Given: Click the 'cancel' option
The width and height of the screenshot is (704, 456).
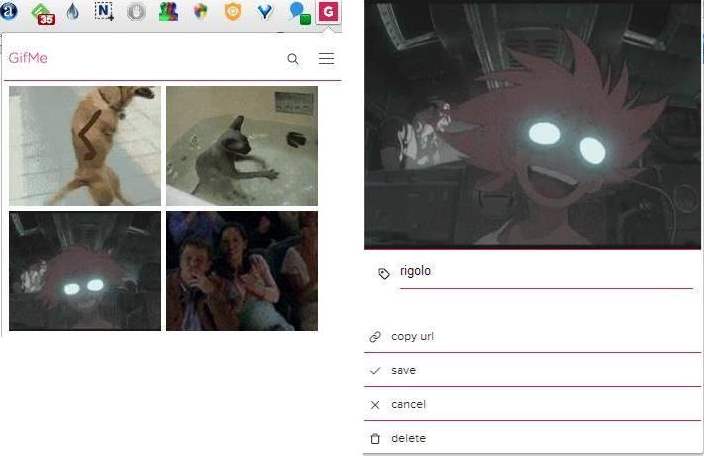Looking at the screenshot, I should [532, 405].
